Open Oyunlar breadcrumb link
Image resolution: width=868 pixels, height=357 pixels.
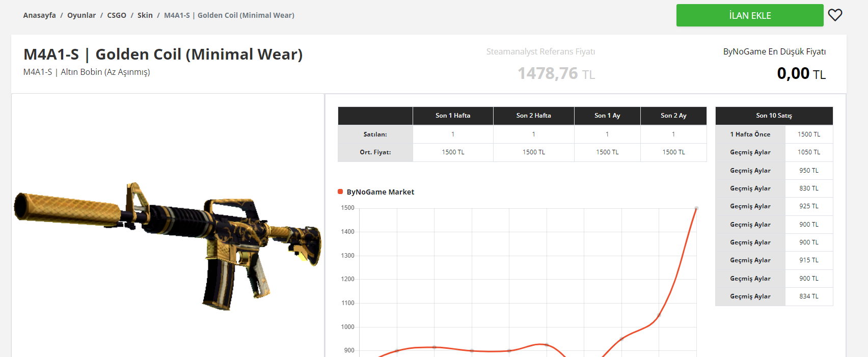click(x=82, y=15)
